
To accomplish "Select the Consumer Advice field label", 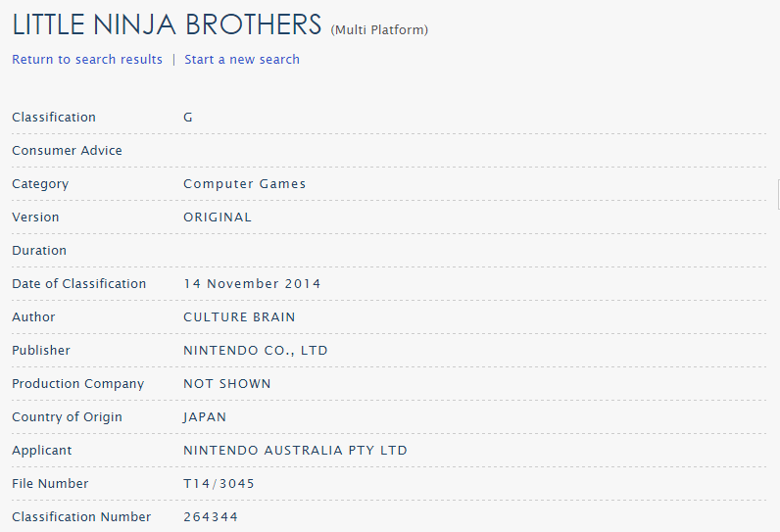I will 67,151.
